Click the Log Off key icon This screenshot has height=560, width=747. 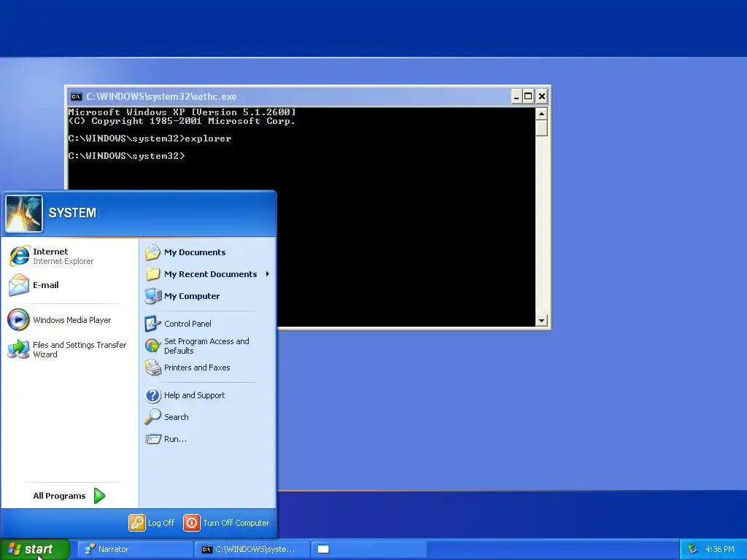click(136, 523)
